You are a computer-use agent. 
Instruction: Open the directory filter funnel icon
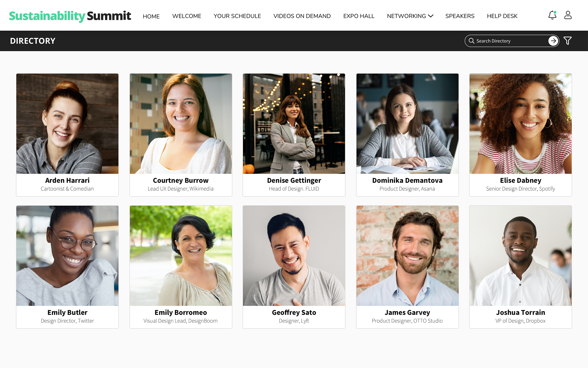pyautogui.click(x=567, y=41)
